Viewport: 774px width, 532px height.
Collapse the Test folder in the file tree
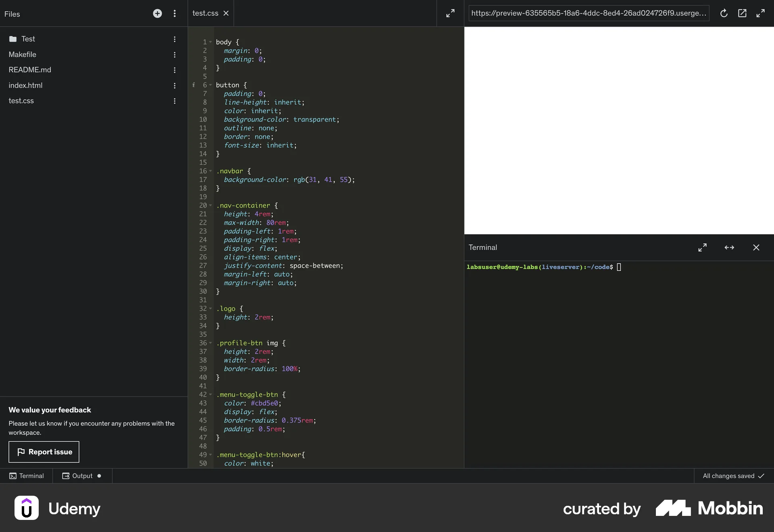[x=28, y=39]
